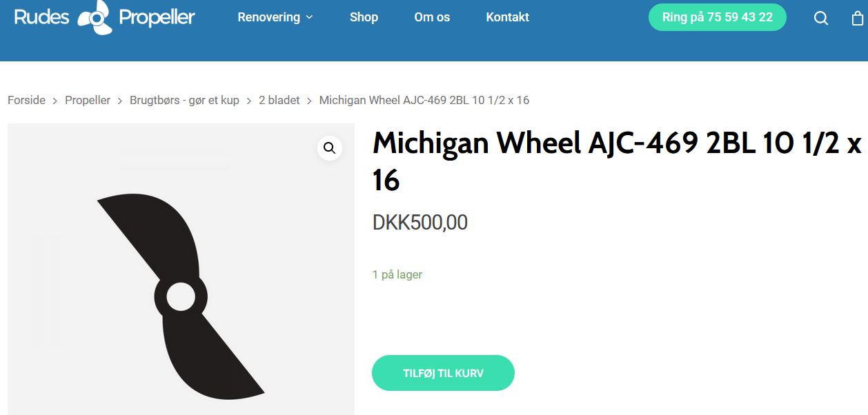This screenshot has height=415, width=868.
Task: Click the product title heading
Action: 617,161
